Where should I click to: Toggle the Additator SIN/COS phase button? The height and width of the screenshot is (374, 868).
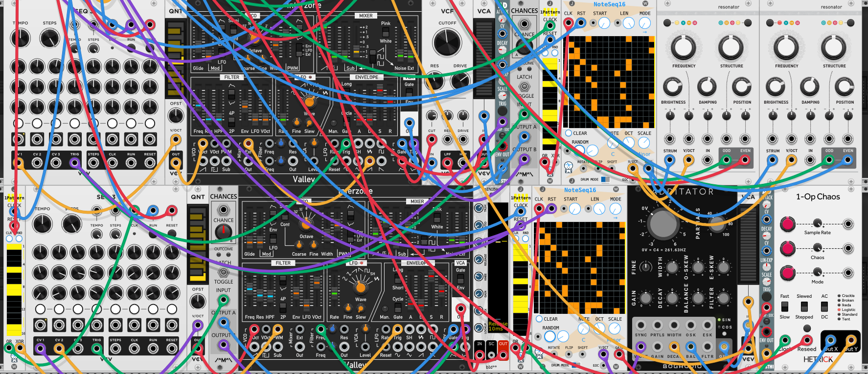[x=724, y=334]
